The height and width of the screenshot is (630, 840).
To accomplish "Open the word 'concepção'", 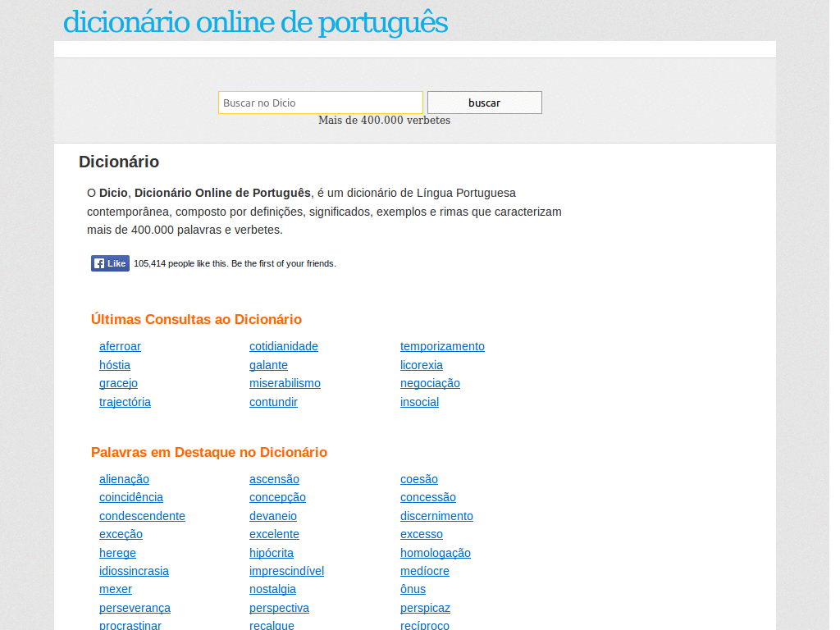I will tap(277, 497).
